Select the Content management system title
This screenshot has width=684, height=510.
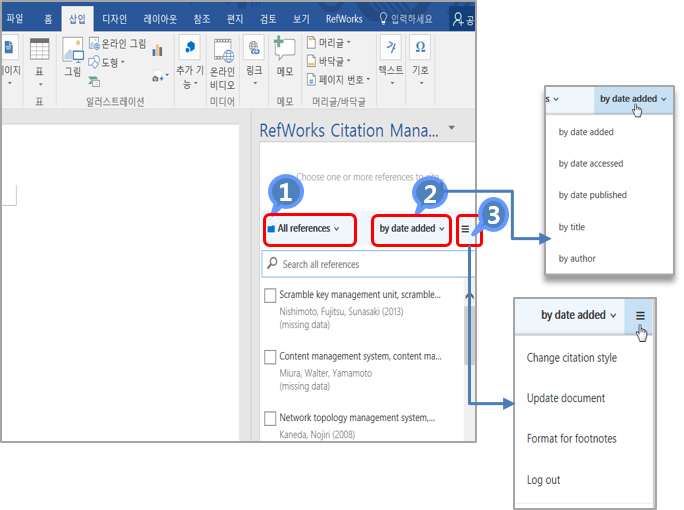coord(360,356)
